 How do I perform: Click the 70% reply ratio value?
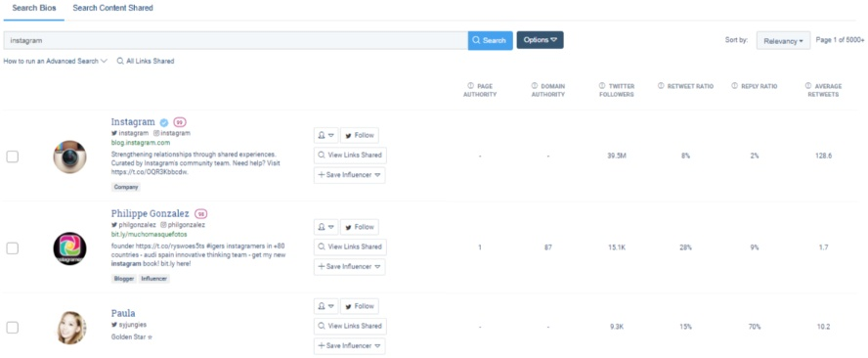tap(755, 327)
